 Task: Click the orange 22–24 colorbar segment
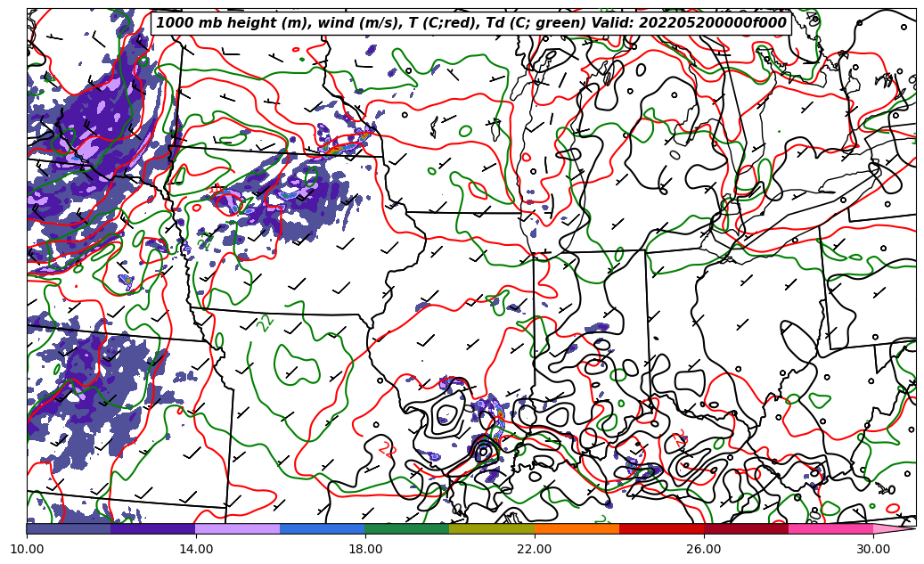(x=576, y=528)
